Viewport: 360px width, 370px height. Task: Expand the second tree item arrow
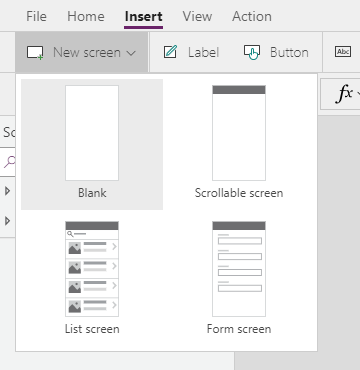click(7, 221)
